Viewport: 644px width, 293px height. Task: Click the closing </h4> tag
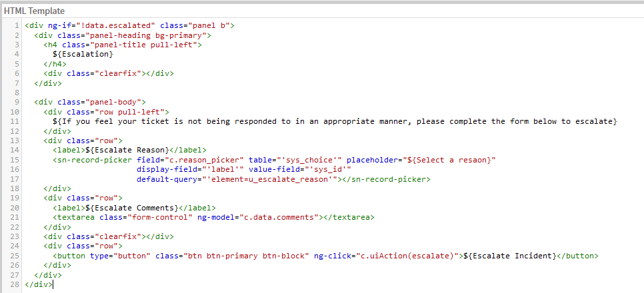pyautogui.click(x=55, y=64)
